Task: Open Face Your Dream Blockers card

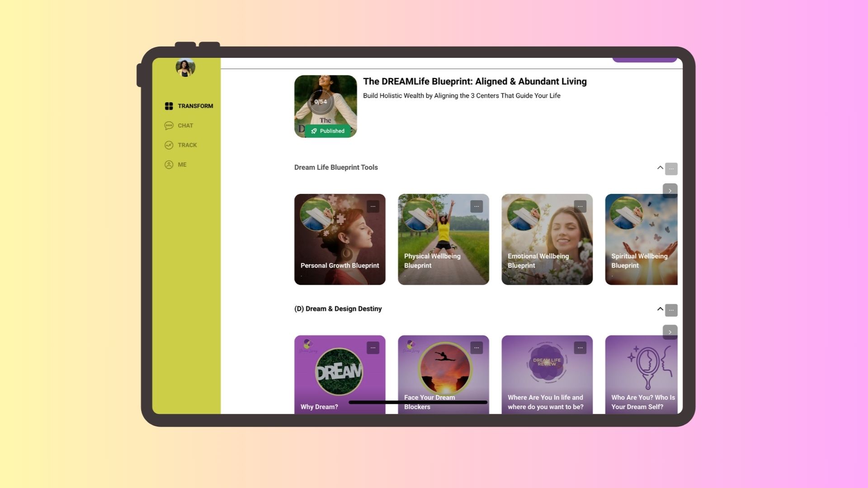Action: pyautogui.click(x=443, y=375)
